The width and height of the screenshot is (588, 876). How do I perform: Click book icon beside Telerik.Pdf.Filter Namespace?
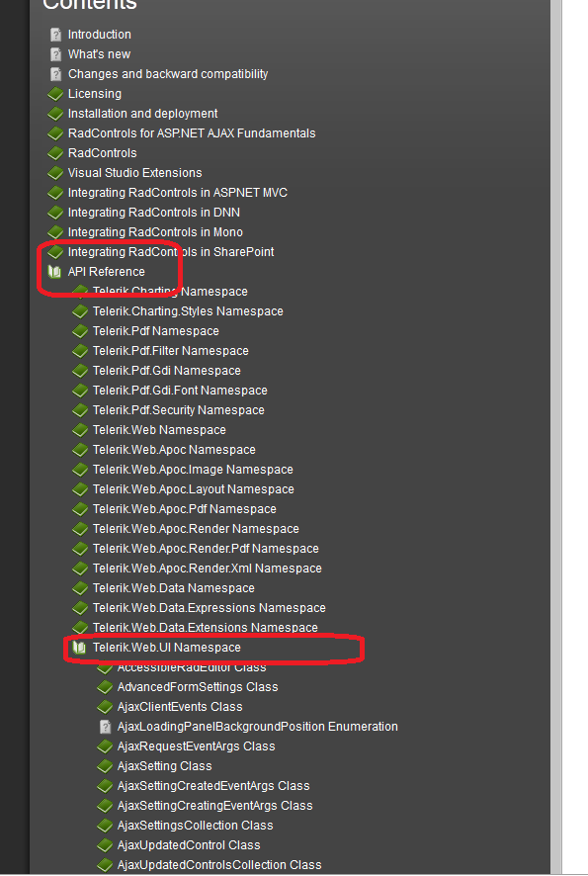tap(80, 351)
